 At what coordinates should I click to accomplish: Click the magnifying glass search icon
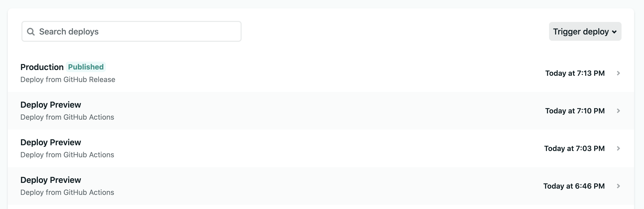click(31, 32)
